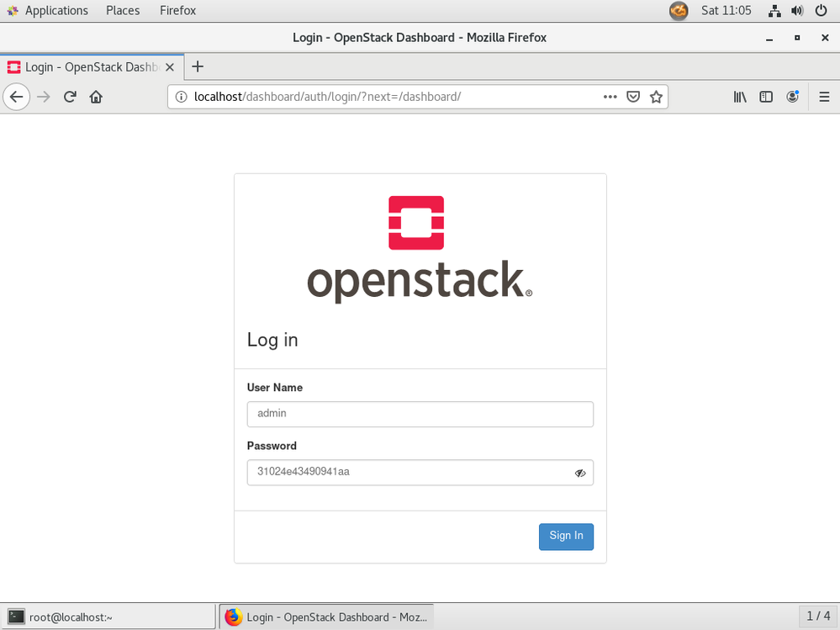Toggle the Firefox sidebar view
The height and width of the screenshot is (630, 840).
pyautogui.click(x=766, y=97)
